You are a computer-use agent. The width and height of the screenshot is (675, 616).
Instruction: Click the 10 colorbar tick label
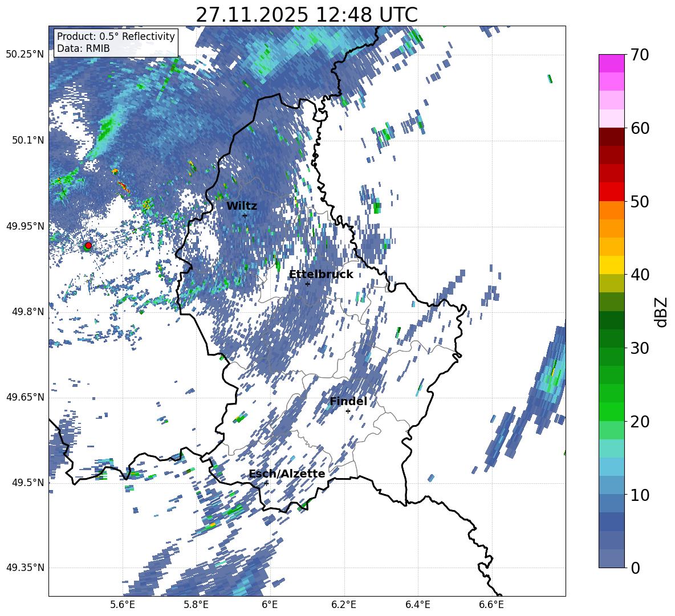tap(640, 495)
